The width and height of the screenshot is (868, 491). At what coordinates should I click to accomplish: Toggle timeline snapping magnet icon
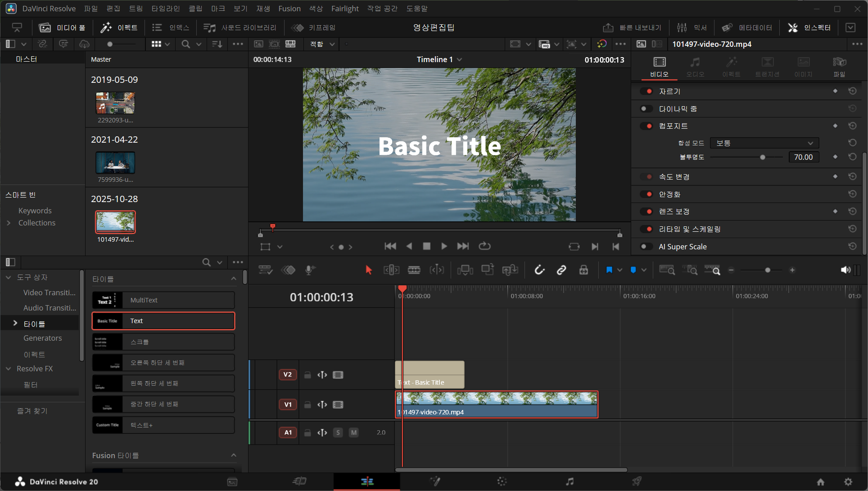(539, 270)
